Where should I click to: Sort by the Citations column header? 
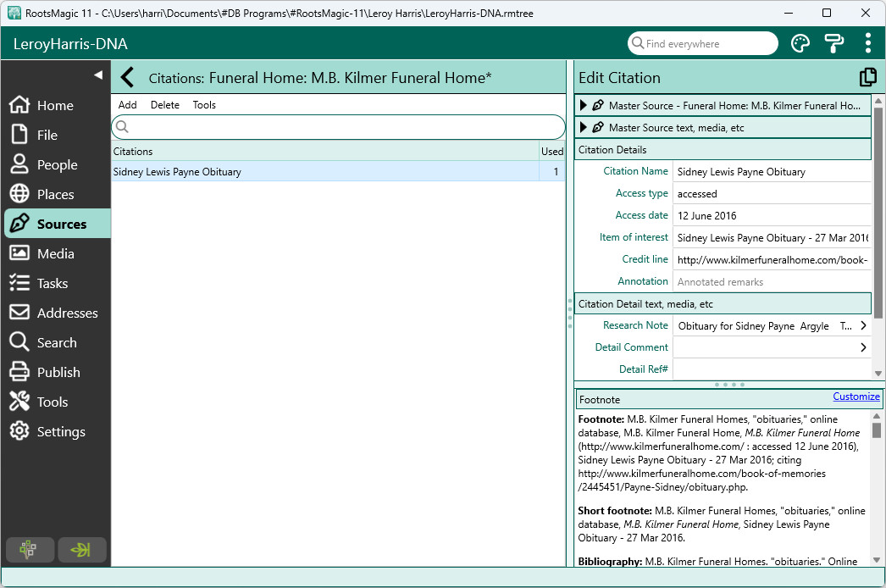(x=325, y=151)
